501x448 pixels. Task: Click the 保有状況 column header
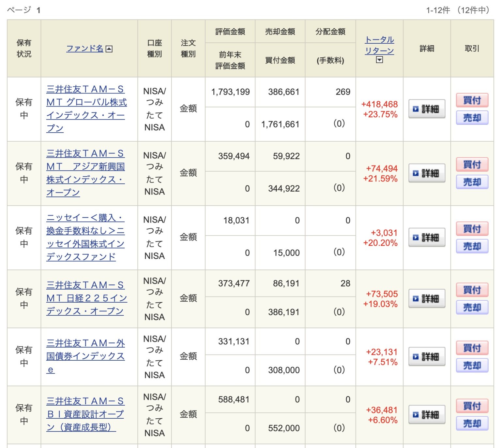pos(24,48)
